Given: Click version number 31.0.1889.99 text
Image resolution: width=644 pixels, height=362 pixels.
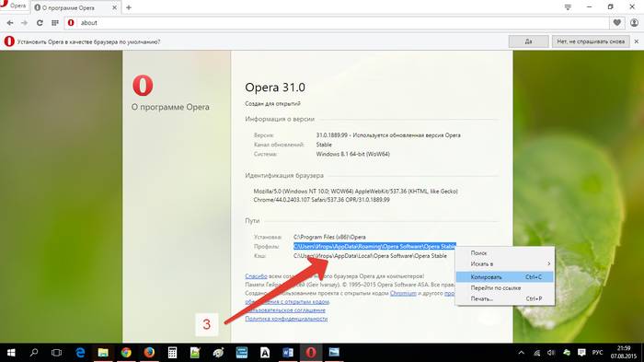Looking at the screenshot, I should click(332, 134).
